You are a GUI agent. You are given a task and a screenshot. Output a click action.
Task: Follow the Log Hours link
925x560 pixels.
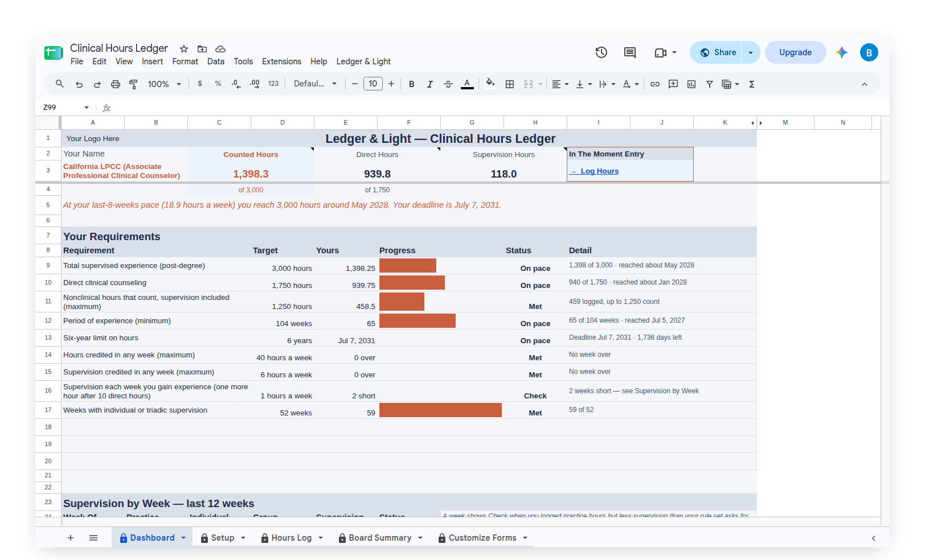point(599,171)
